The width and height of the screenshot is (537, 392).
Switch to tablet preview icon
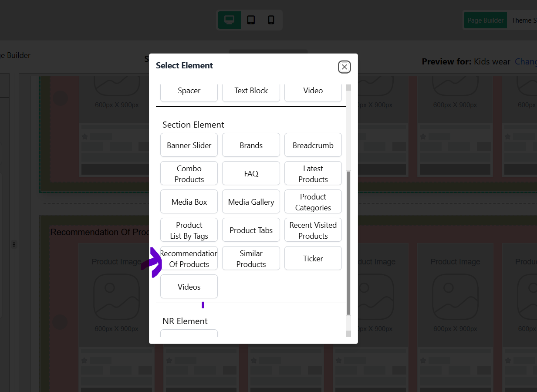pos(251,20)
